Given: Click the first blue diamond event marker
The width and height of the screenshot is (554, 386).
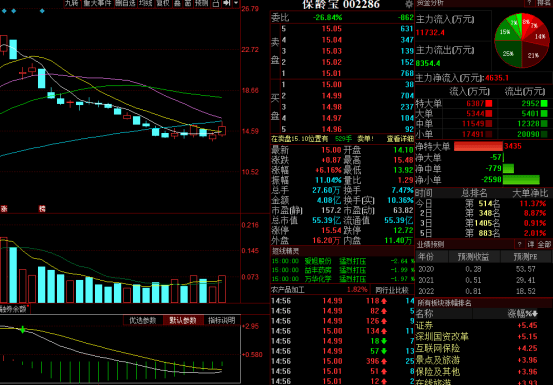Looking at the screenshot, I should [4, 11].
